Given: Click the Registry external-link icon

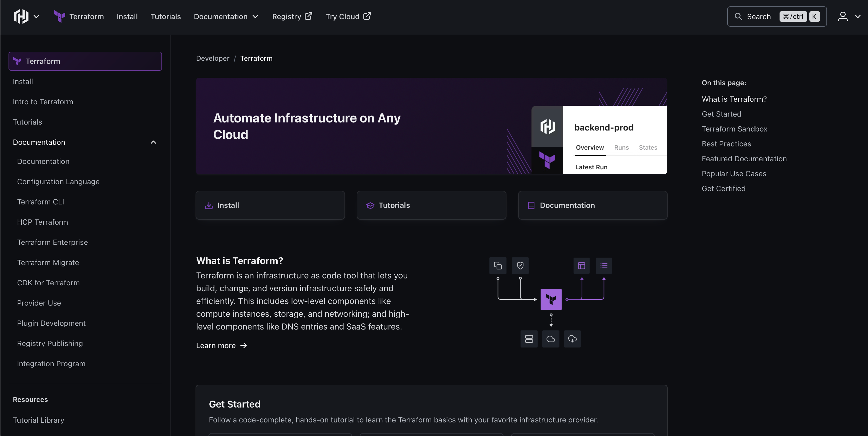Looking at the screenshot, I should click(x=308, y=16).
